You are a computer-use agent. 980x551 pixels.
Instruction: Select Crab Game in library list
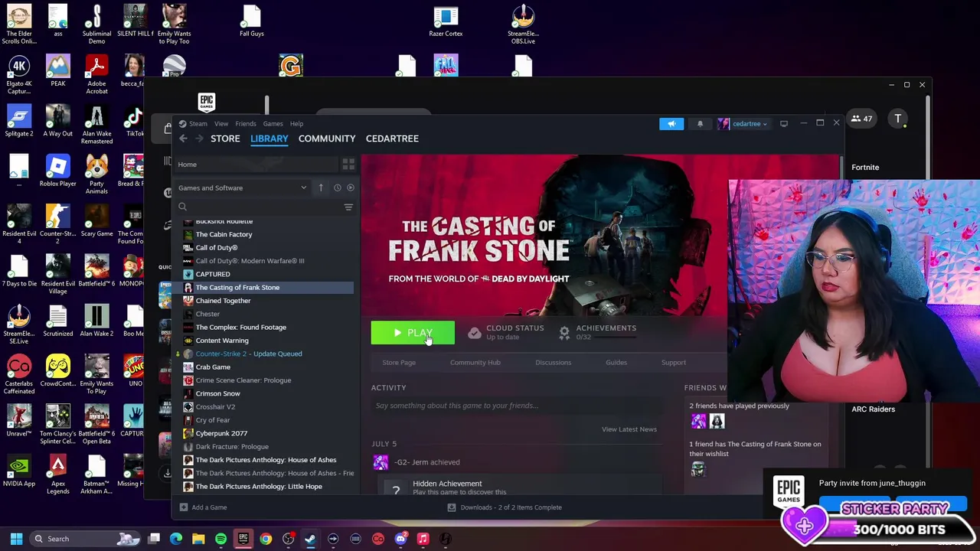click(213, 367)
